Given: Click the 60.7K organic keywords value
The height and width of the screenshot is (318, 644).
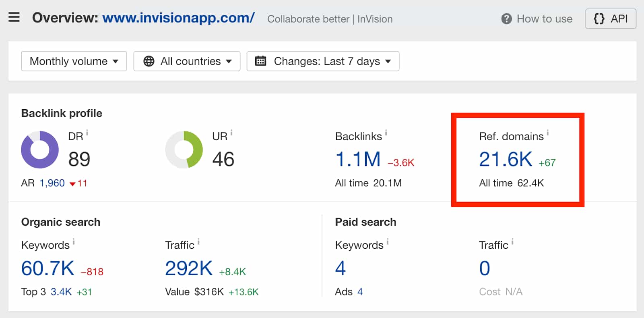Looking at the screenshot, I should 48,268.
